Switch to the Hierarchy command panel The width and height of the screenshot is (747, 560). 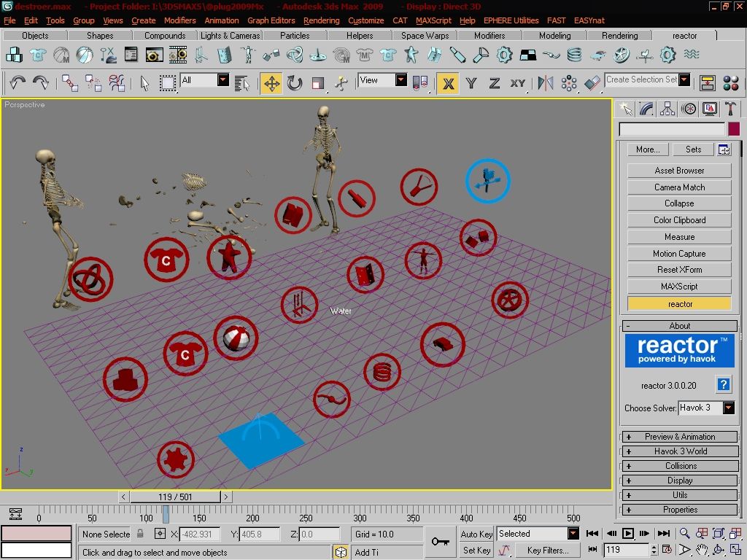tap(667, 109)
